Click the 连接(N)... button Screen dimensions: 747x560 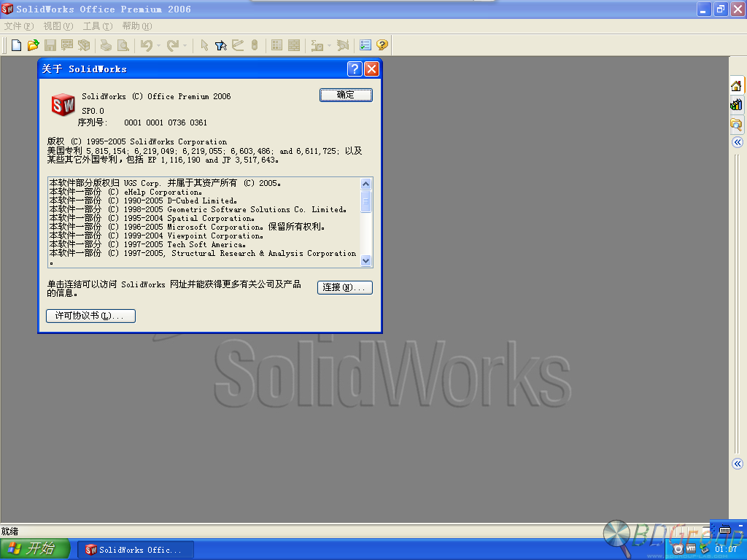coord(345,287)
